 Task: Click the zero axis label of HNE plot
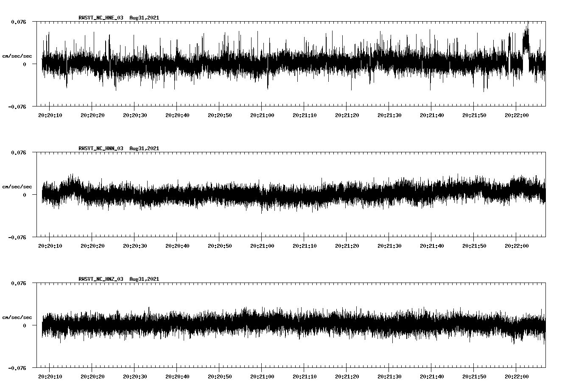[x=25, y=64]
